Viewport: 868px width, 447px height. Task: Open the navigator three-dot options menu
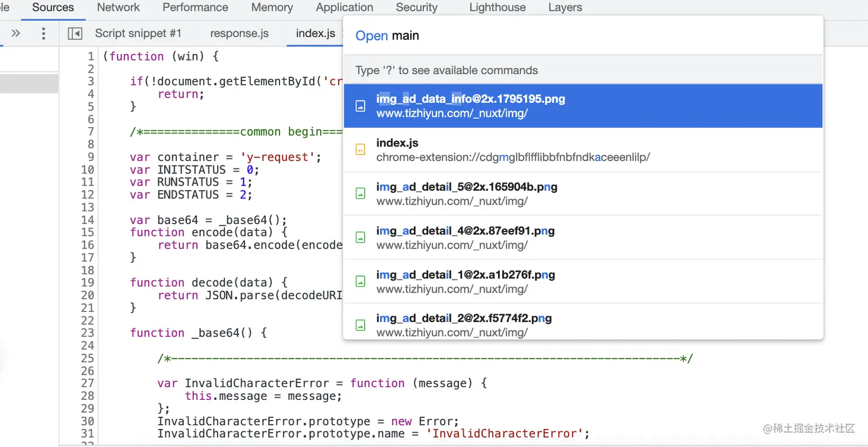click(44, 33)
